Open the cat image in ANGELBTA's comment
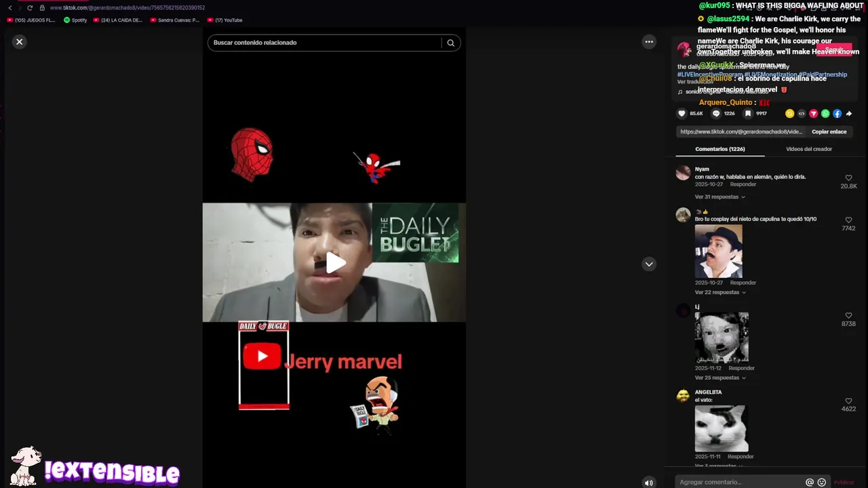 [x=722, y=428]
